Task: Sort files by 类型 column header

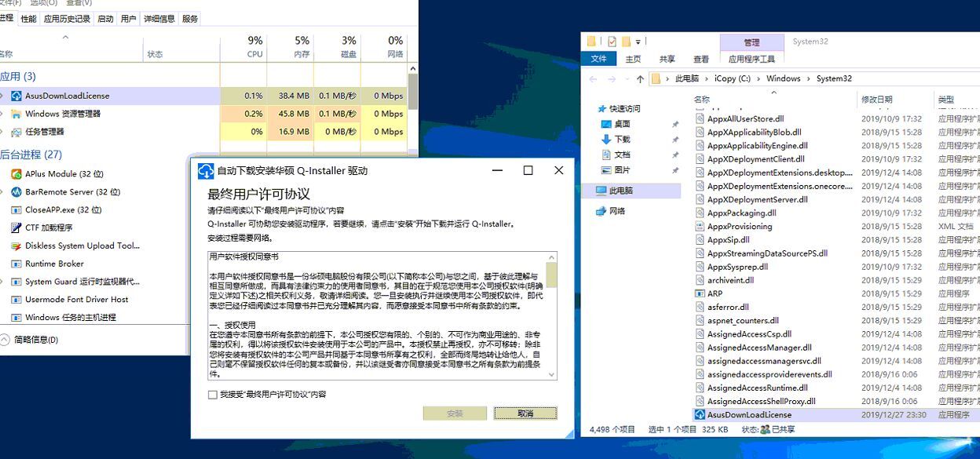Action: pos(956,100)
